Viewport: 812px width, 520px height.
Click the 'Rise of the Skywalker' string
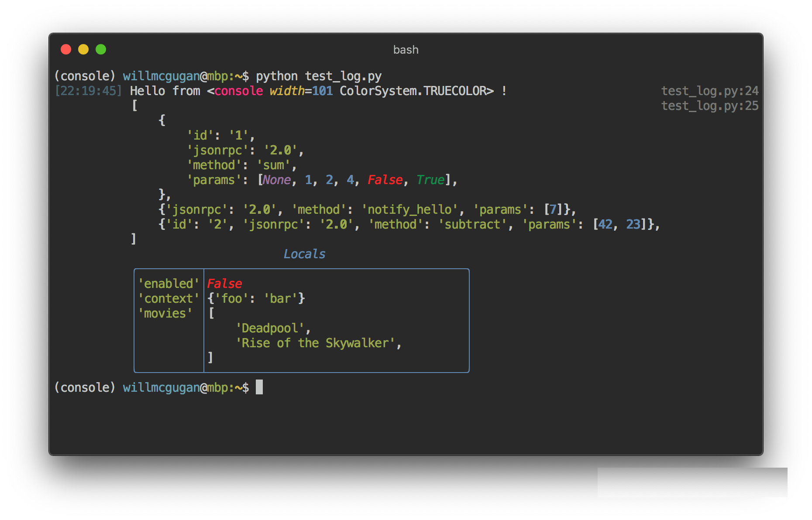pyautogui.click(x=315, y=343)
